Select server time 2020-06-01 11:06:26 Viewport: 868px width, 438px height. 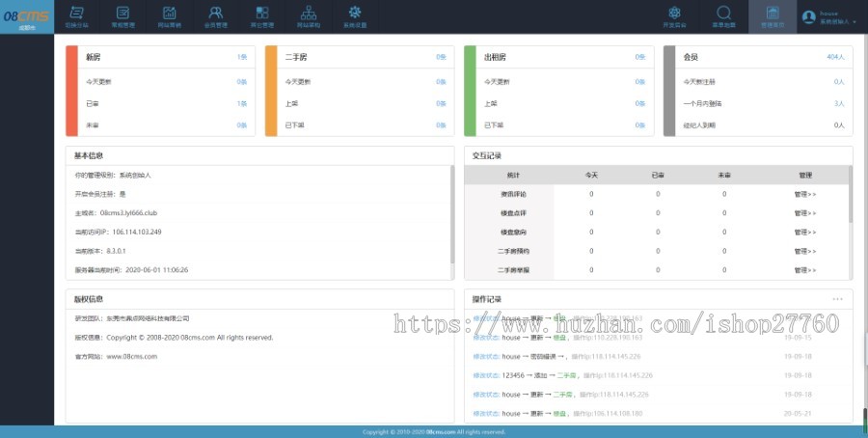tap(157, 270)
